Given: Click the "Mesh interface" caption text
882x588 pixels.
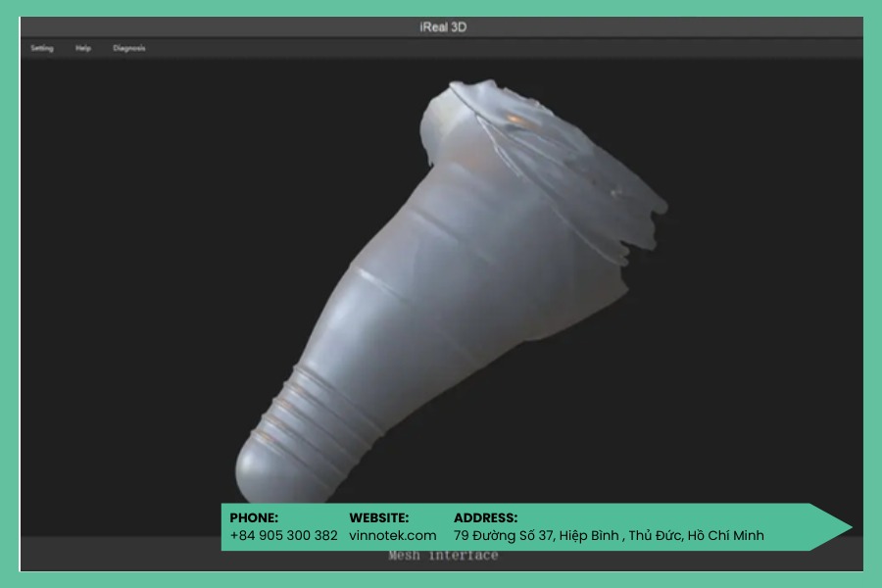Looking at the screenshot, I should click(443, 556).
